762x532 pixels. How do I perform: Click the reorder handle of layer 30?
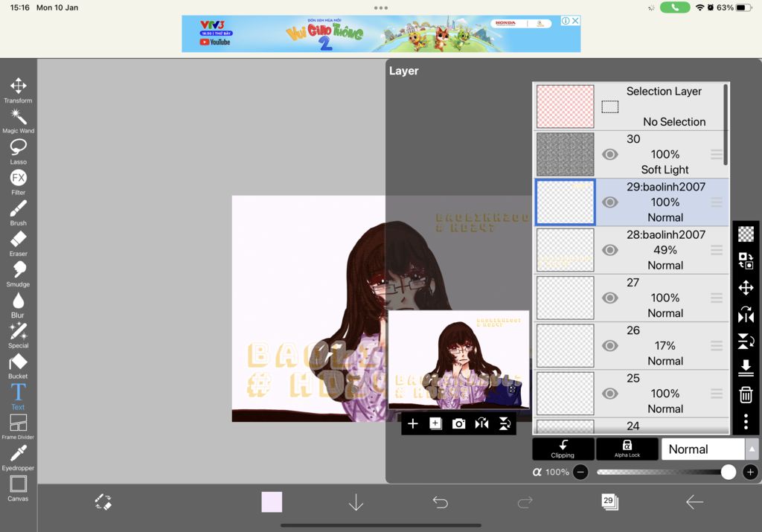[717, 155]
